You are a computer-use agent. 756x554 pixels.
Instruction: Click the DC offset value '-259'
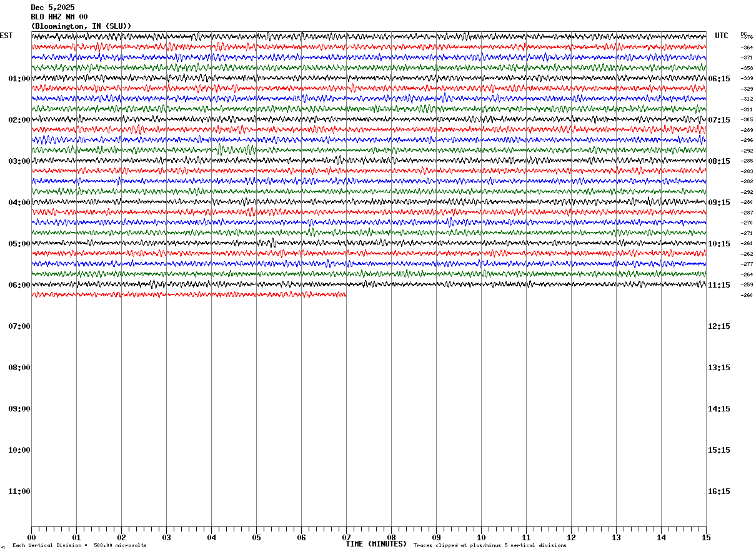(747, 285)
